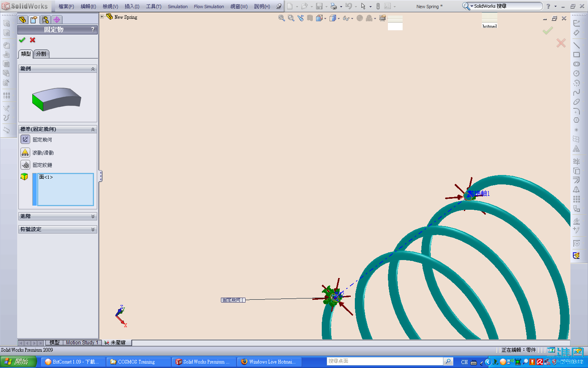Select the Circle sketch tool

click(x=577, y=73)
